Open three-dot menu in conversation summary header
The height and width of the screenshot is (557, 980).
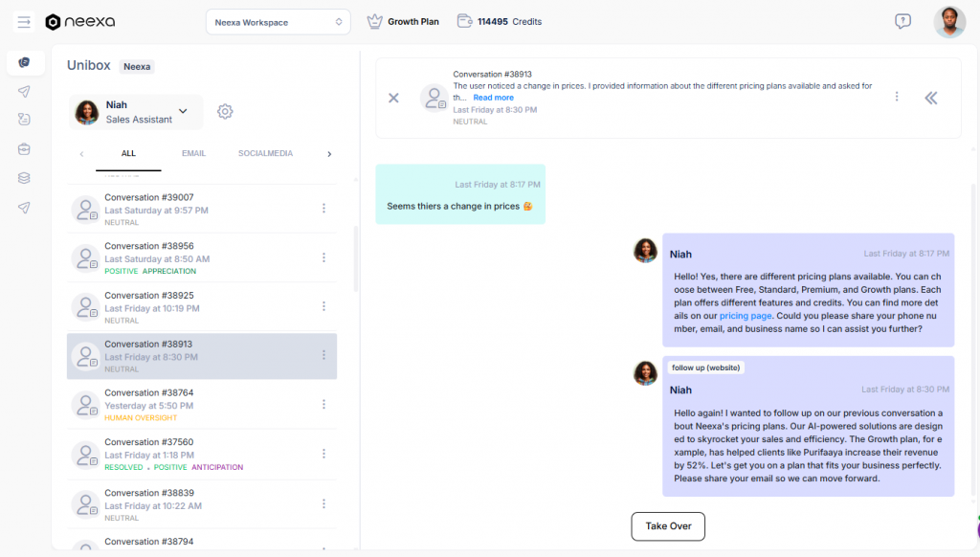coord(897,97)
